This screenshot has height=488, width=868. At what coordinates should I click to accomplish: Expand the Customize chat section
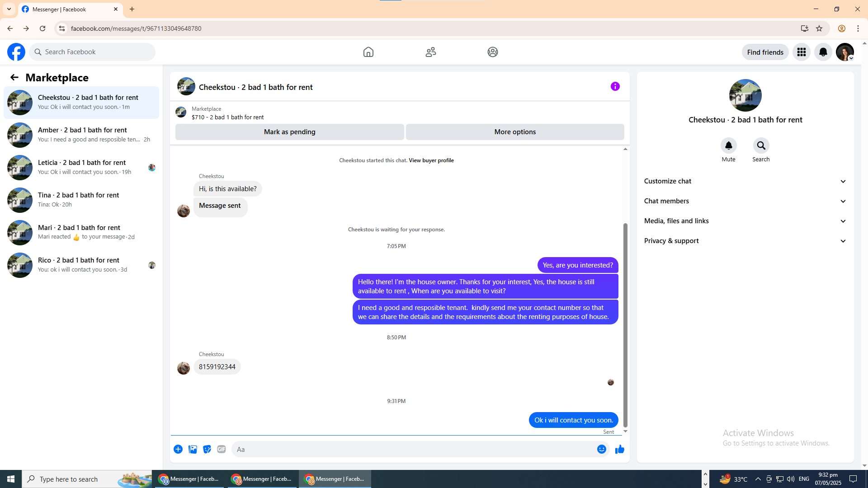point(745,181)
